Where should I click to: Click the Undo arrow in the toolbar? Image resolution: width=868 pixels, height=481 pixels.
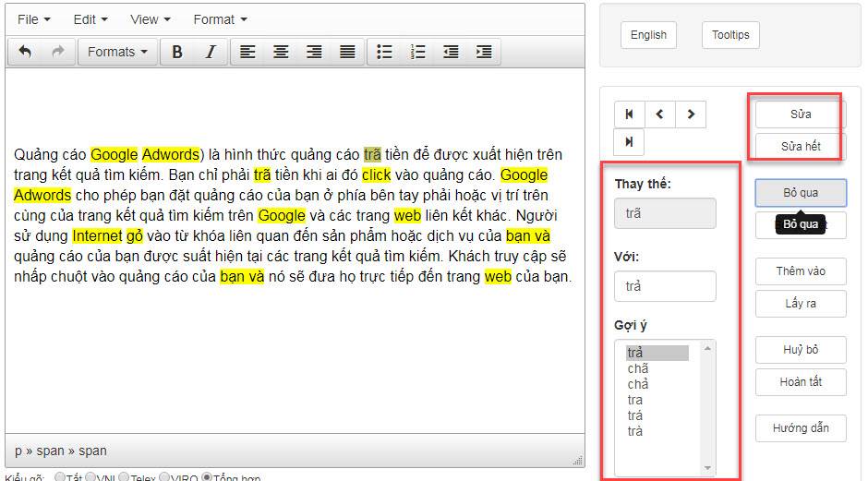point(25,53)
